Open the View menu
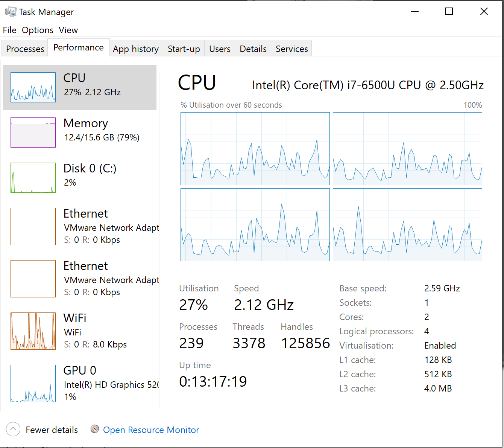 [x=68, y=30]
